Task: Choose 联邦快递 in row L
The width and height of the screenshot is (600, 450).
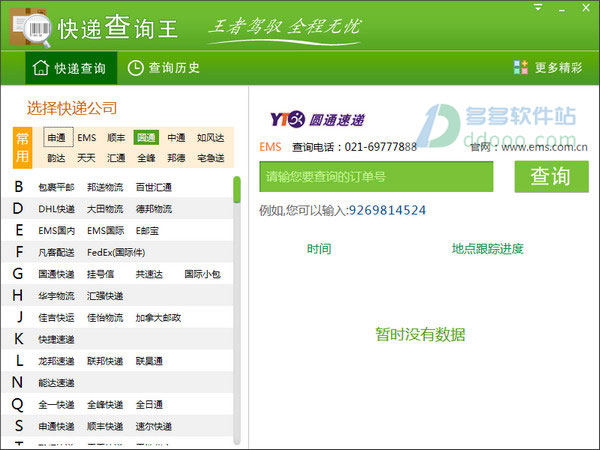Action: coord(105,361)
